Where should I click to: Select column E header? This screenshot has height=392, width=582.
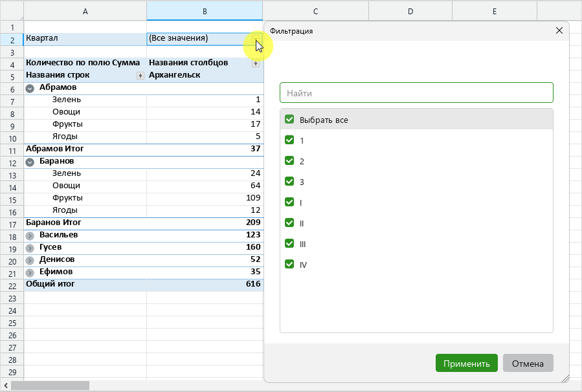tap(495, 11)
